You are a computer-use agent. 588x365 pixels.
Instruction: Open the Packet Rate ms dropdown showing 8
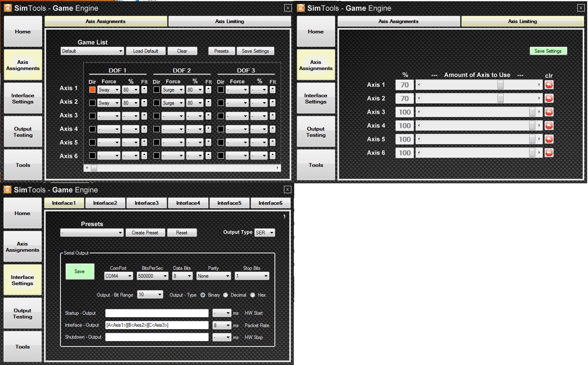222,325
